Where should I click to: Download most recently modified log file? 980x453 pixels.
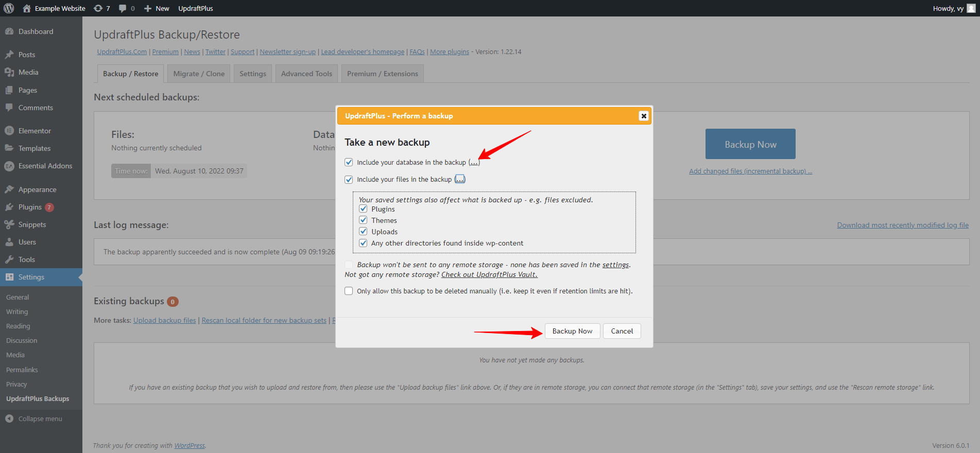coord(903,225)
